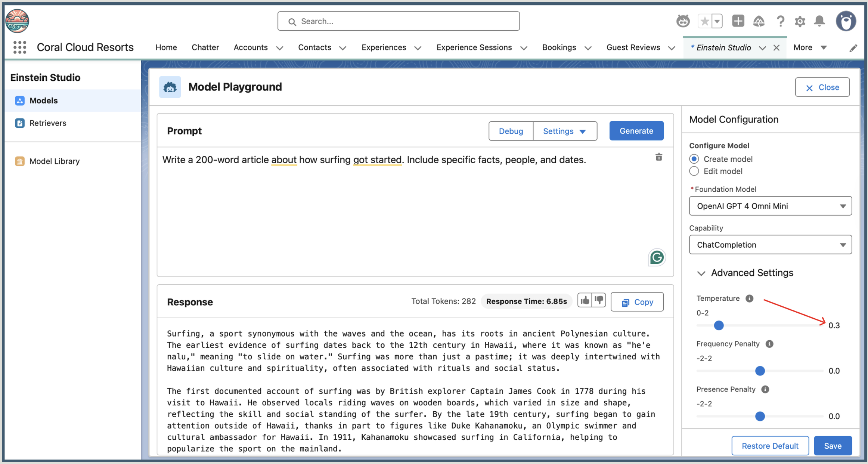The height and width of the screenshot is (464, 868).
Task: Click the Total Tokens: 282 text
Action: [443, 301]
